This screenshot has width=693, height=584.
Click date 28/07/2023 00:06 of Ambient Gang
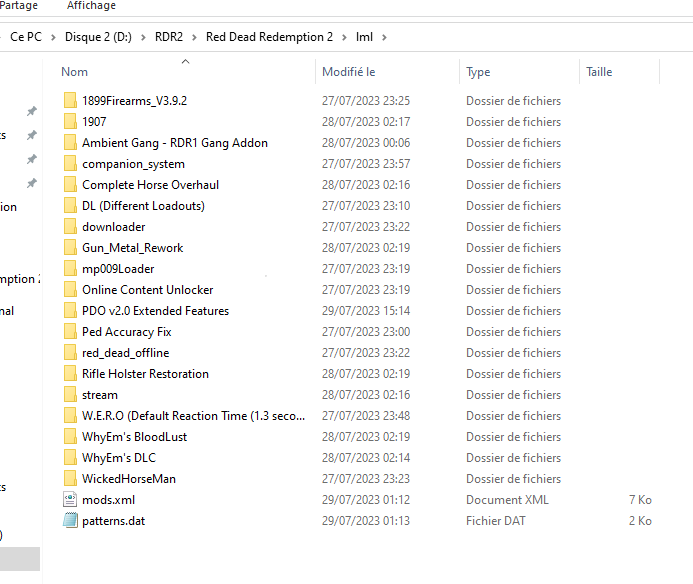(366, 143)
